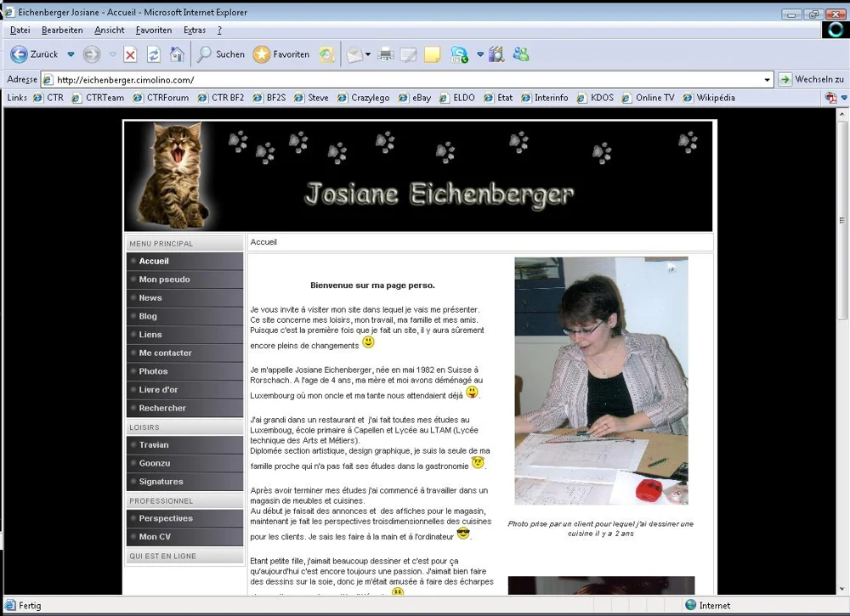Open Rechercher in site menu
850x616 pixels.
point(184,409)
